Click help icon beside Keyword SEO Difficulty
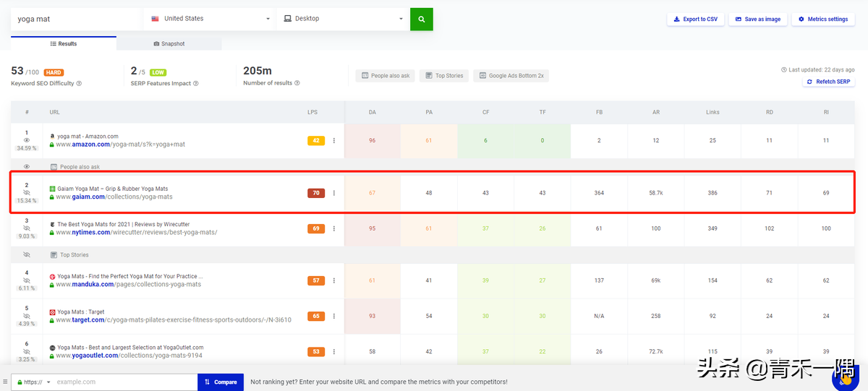This screenshot has width=868, height=391. (79, 83)
